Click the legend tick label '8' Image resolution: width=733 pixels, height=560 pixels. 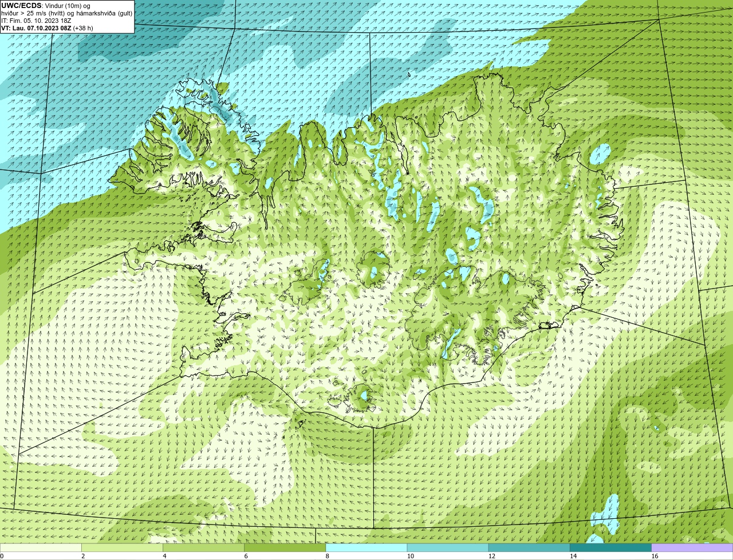coord(327,556)
